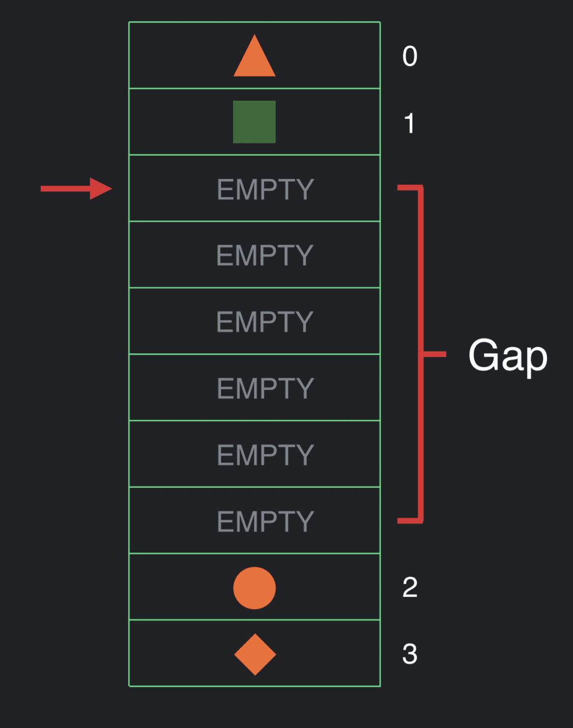Click the orange circle shape

255,588
